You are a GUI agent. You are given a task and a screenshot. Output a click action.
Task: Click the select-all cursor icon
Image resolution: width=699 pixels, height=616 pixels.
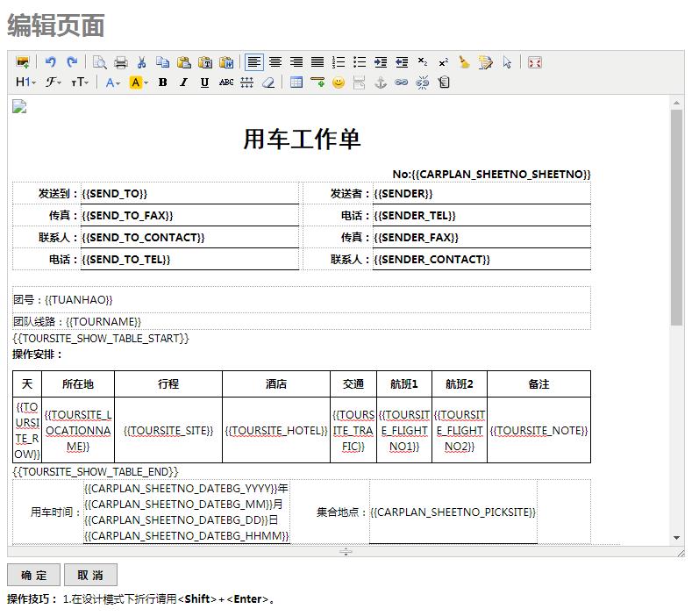click(x=507, y=62)
